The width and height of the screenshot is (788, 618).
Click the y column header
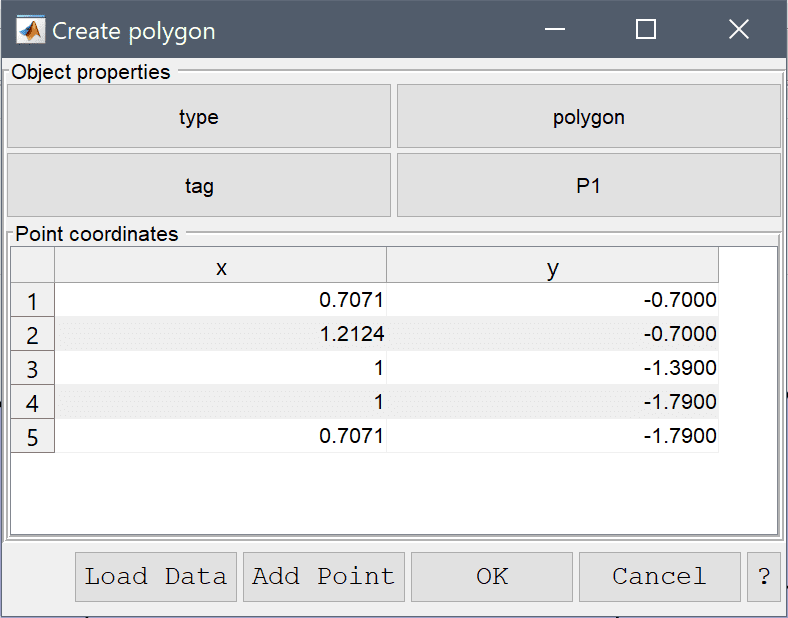[552, 265]
